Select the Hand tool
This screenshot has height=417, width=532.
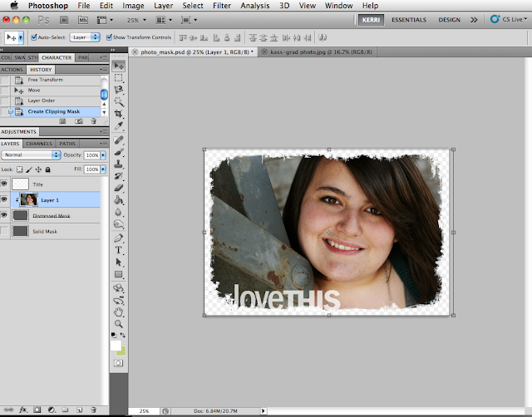point(119,312)
